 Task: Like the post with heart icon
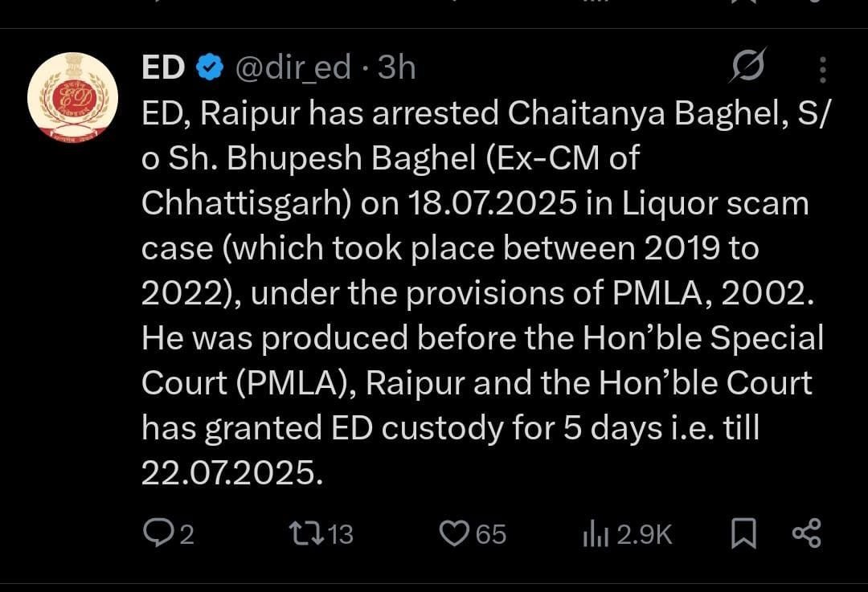(x=456, y=533)
